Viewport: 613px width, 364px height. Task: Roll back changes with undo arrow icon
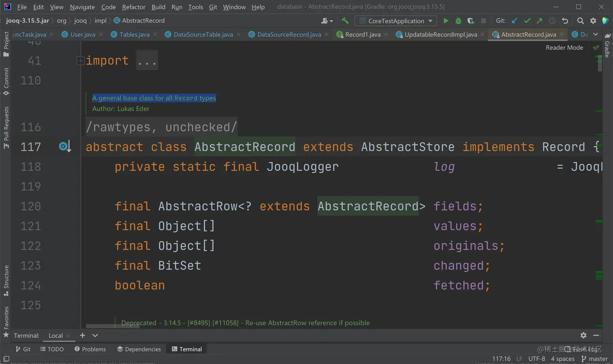pos(565,21)
